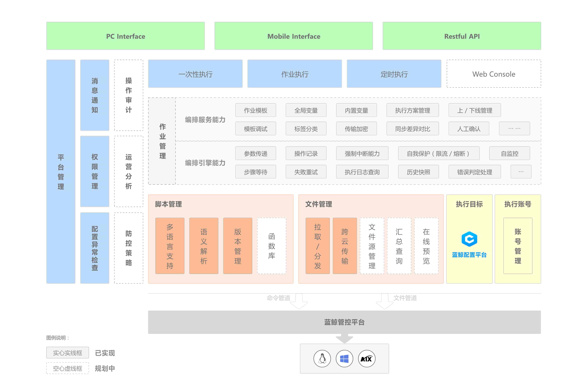
Task: Click the AIX system icon
Action: point(366,358)
